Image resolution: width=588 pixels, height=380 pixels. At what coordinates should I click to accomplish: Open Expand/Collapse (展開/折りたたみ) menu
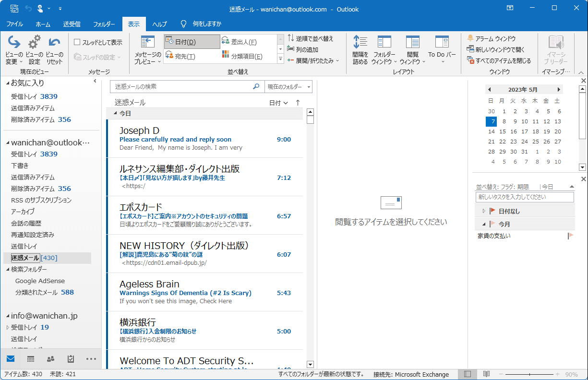313,60
